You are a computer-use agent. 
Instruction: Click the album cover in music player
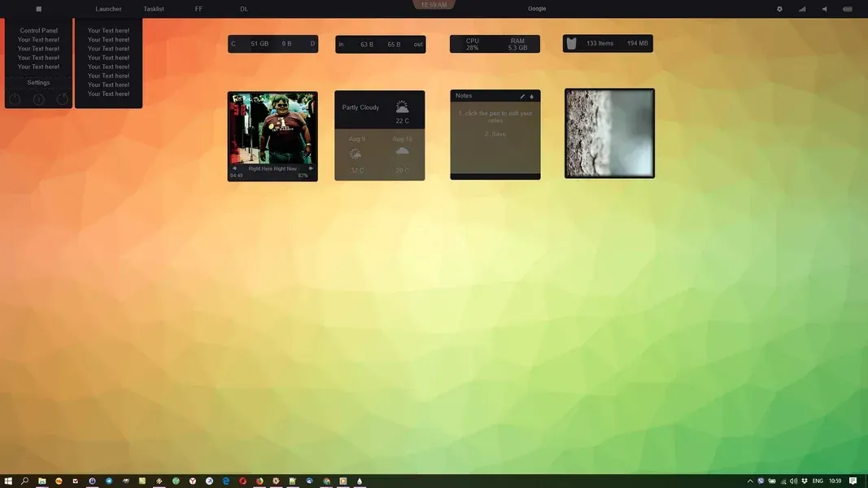click(x=273, y=129)
